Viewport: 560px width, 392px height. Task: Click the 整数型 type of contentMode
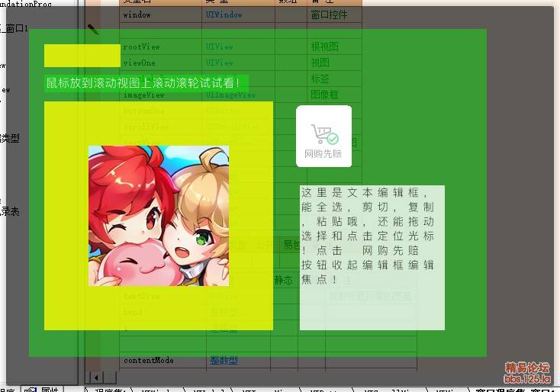point(238,361)
